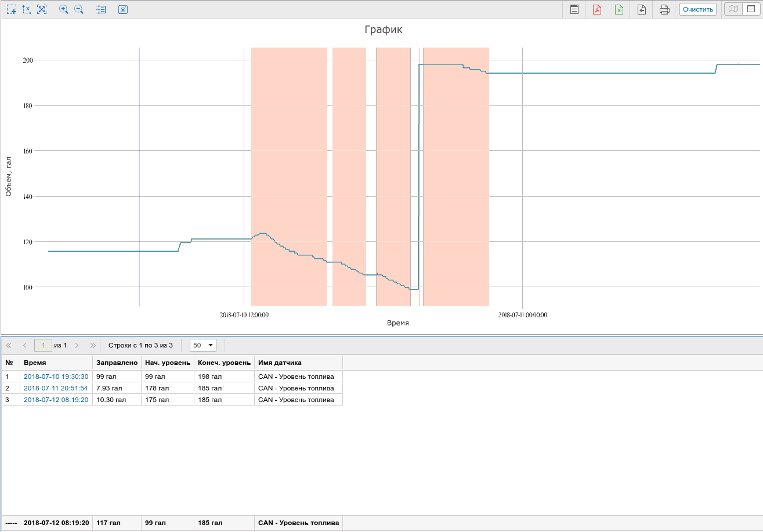Toggle the split panel layout button
763x532 pixels.
point(751,9)
